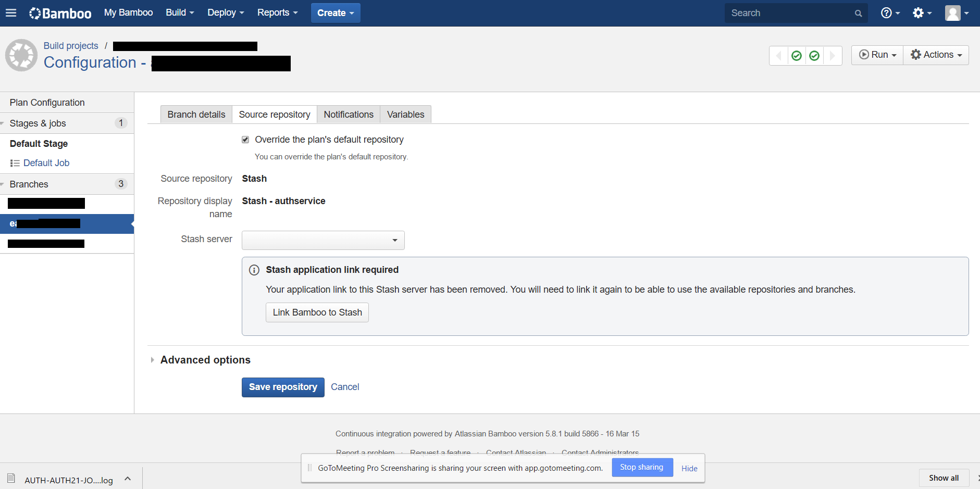Image resolution: width=980 pixels, height=489 pixels.
Task: Grab the GoToMeeting bar drag handle
Action: (x=309, y=468)
